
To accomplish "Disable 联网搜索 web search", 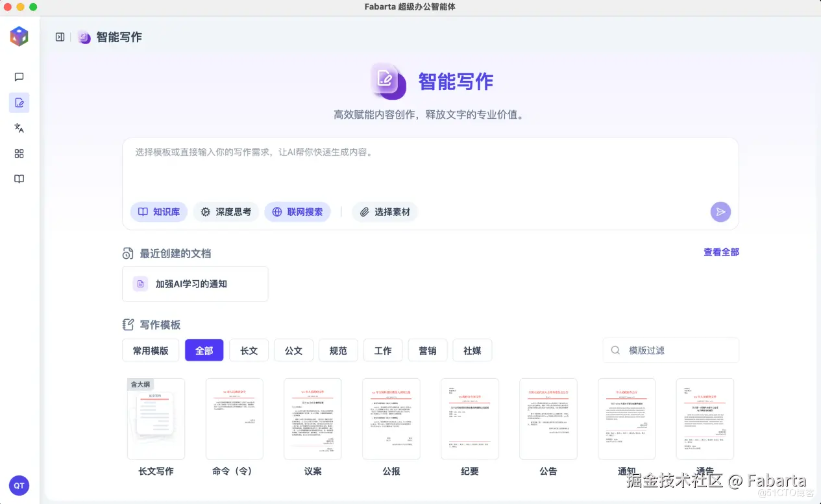I will click(x=297, y=211).
